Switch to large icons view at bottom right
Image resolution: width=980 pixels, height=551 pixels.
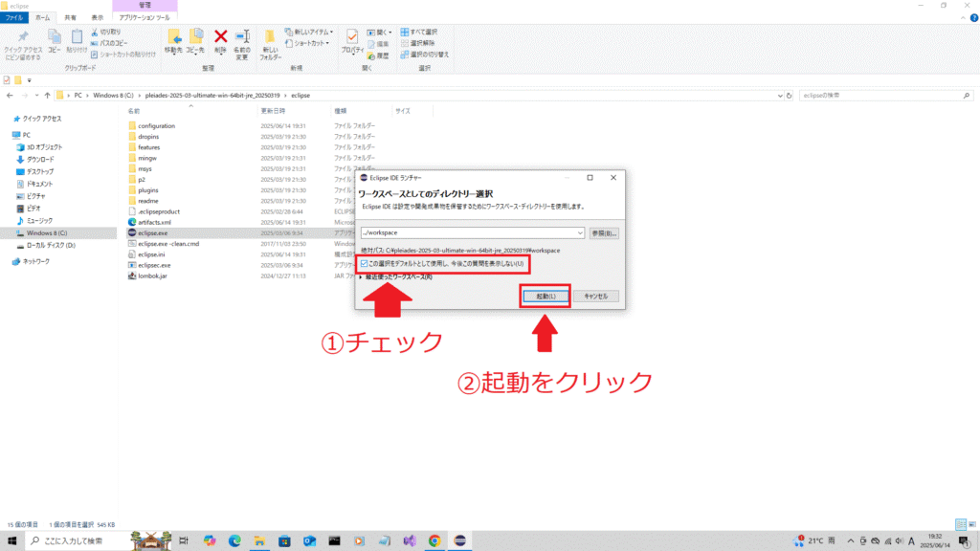pos(972,525)
